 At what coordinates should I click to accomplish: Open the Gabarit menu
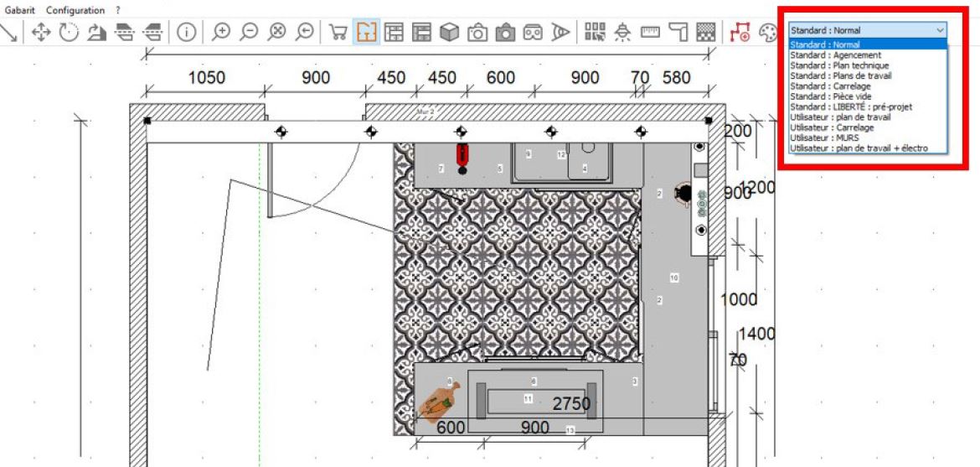[x=20, y=10]
